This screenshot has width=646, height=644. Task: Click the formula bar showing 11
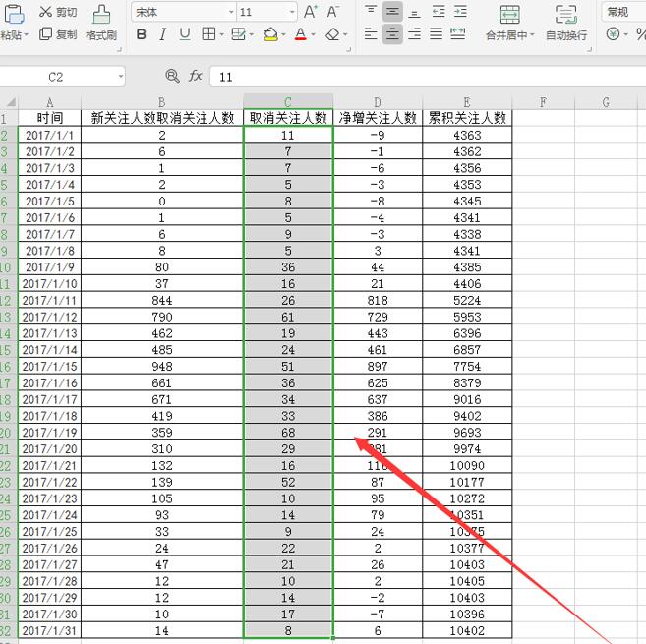point(428,77)
